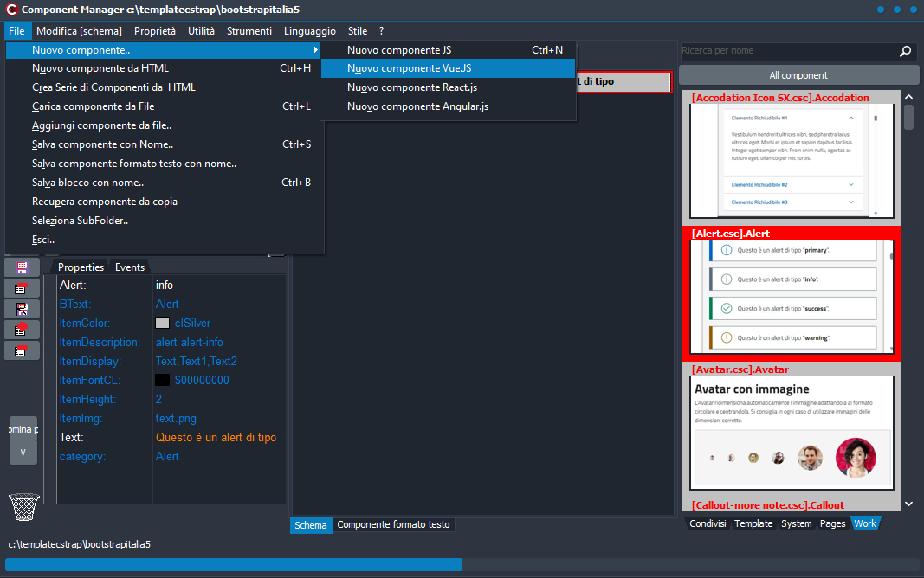
Task: Click the Component Manager application logo
Action: click(11, 10)
